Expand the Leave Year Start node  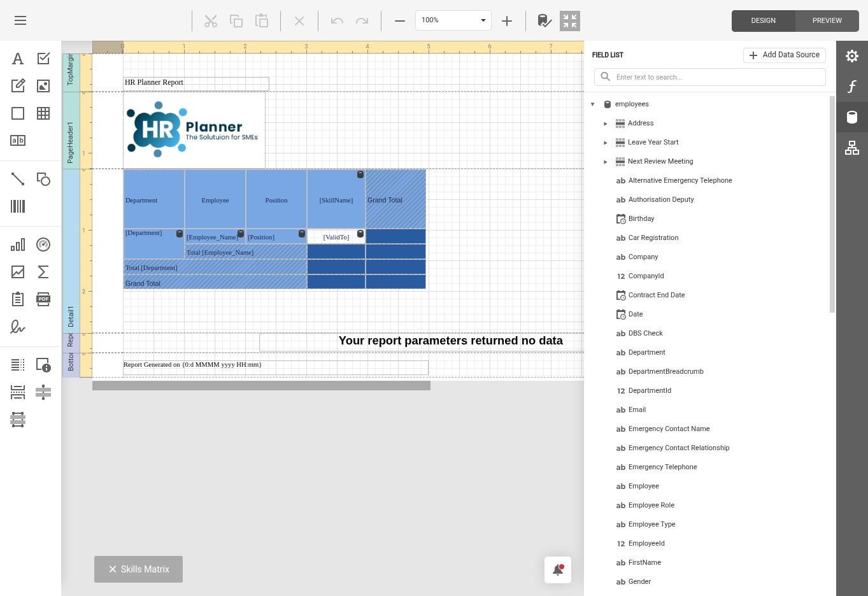coord(606,143)
